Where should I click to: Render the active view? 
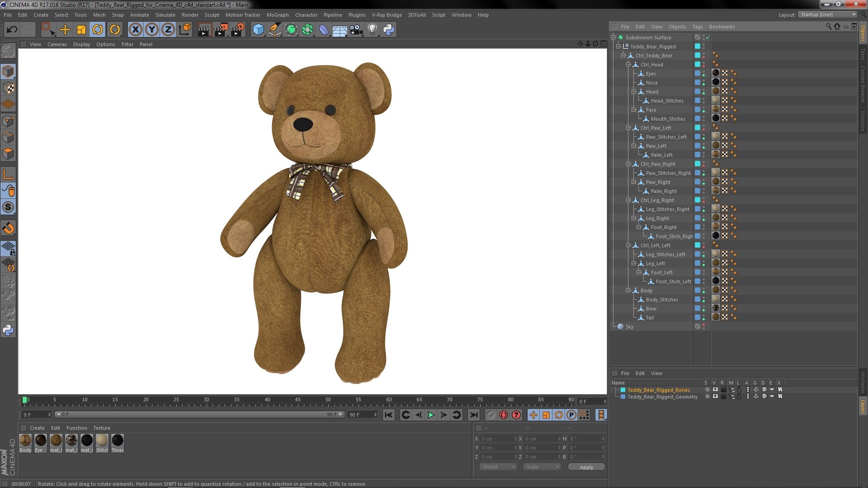pos(204,30)
